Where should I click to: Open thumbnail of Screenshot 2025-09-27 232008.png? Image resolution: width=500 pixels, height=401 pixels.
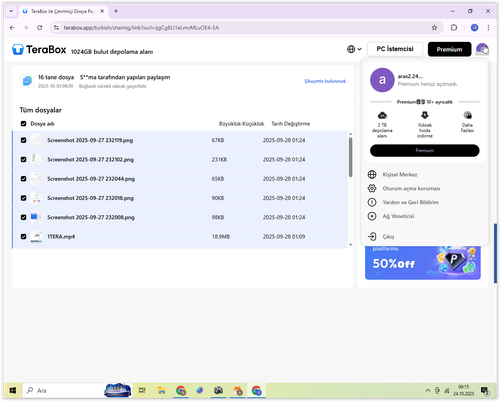36,217
